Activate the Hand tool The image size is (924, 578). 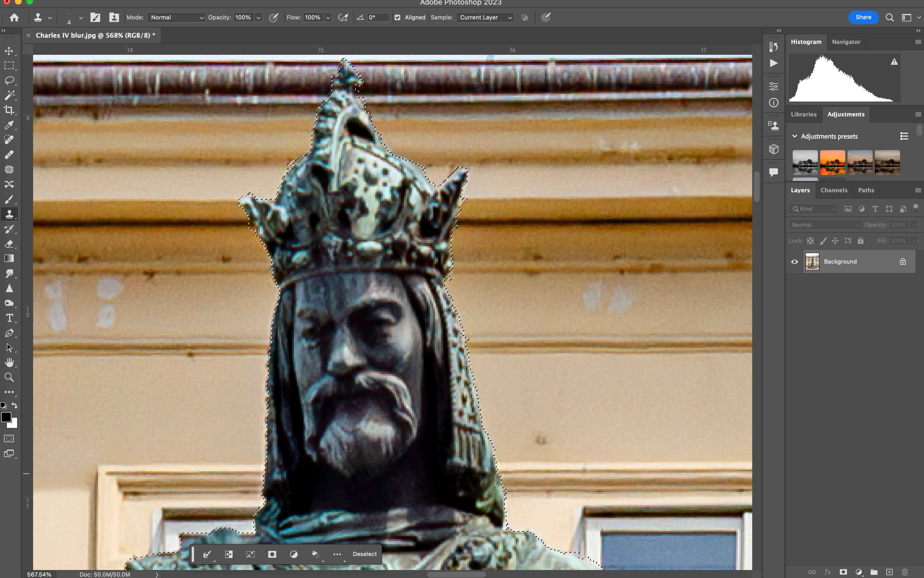9,362
